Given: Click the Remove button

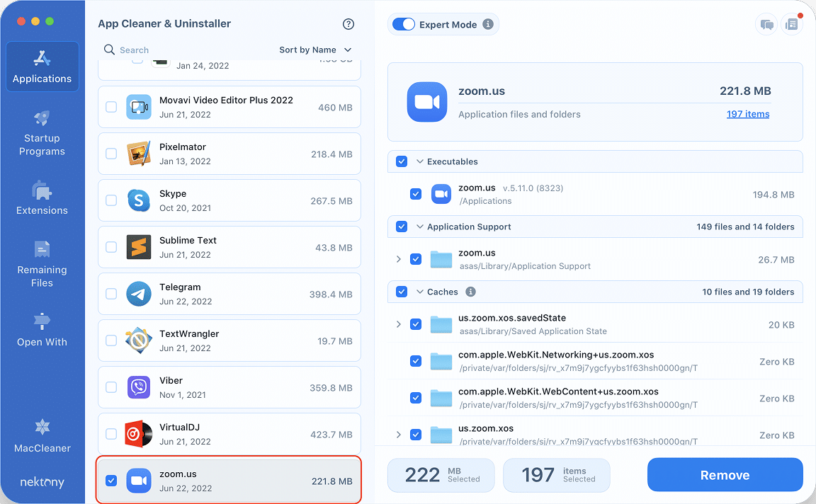Looking at the screenshot, I should coord(725,475).
